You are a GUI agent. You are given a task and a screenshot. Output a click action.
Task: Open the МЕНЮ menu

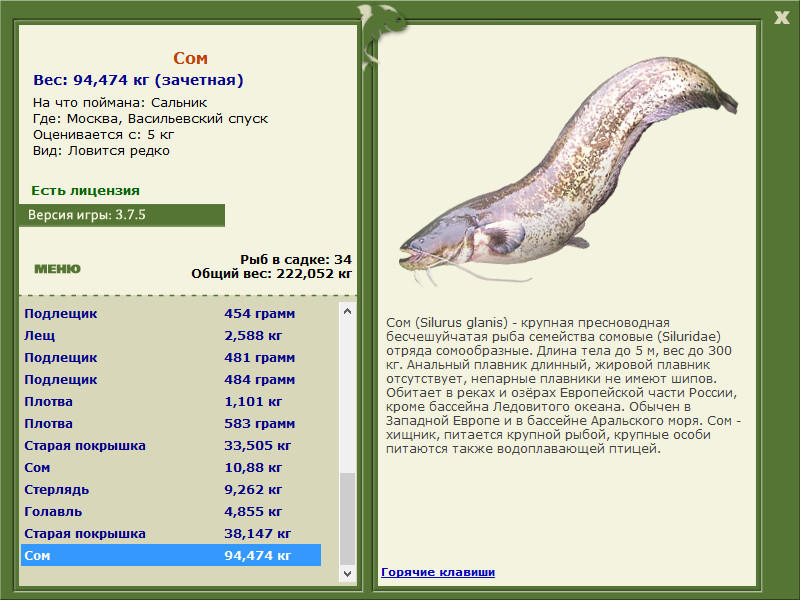point(57,269)
